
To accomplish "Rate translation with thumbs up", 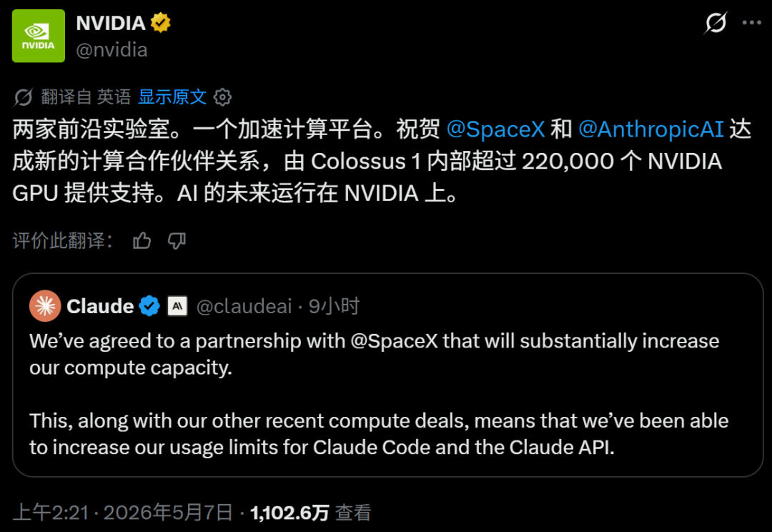I will coord(142,241).
